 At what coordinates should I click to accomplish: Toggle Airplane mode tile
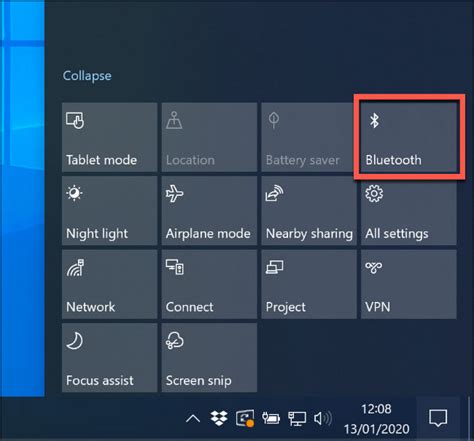coord(209,211)
